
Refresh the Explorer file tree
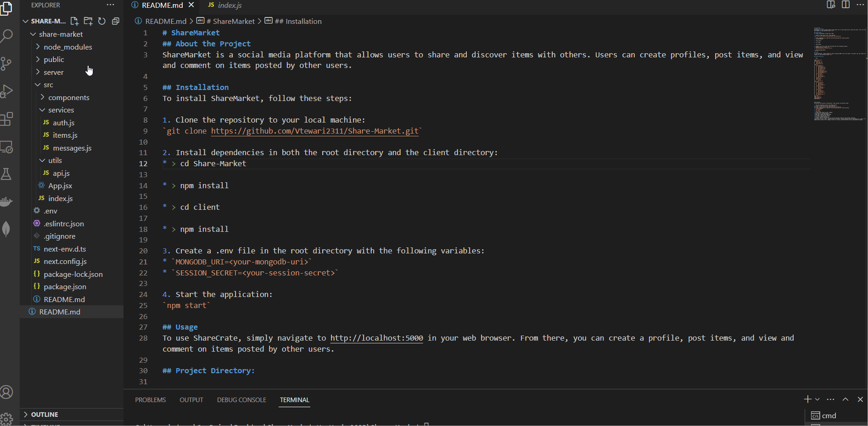(x=102, y=21)
